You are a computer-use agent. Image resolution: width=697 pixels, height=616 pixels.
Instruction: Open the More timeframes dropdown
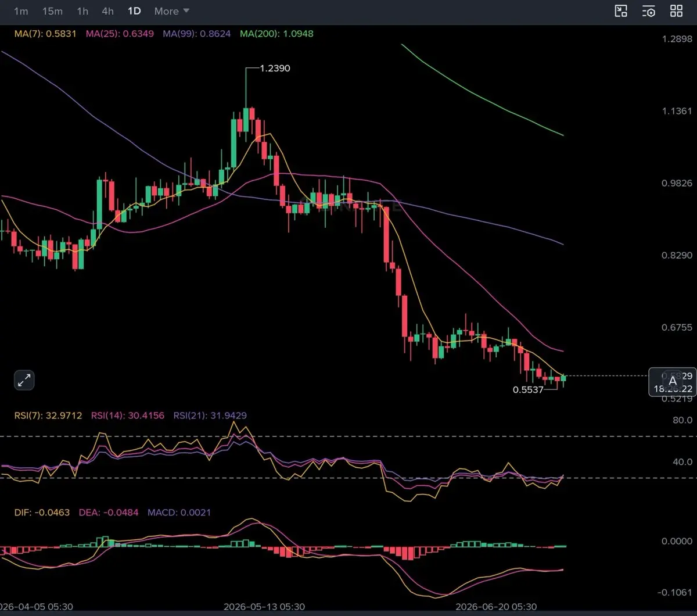click(172, 11)
